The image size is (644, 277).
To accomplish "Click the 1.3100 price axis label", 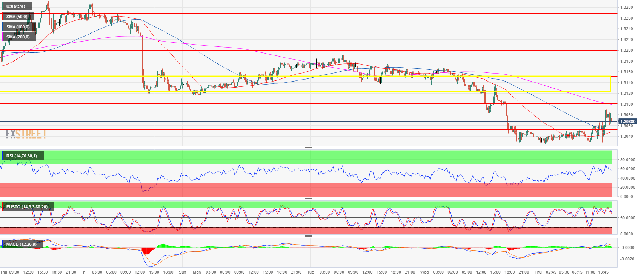I will tap(626, 104).
